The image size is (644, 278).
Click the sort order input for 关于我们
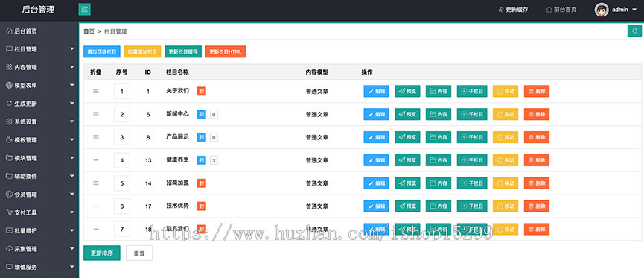(122, 91)
